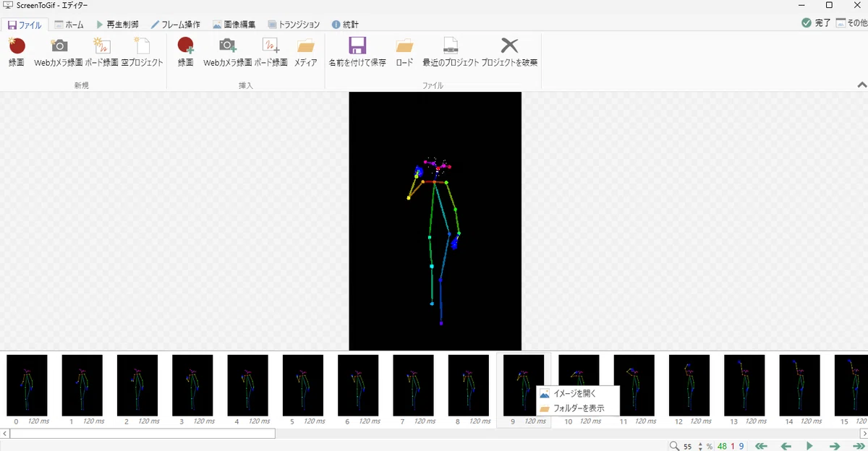Load a project file
This screenshot has width=868, height=451.
pyautogui.click(x=404, y=51)
